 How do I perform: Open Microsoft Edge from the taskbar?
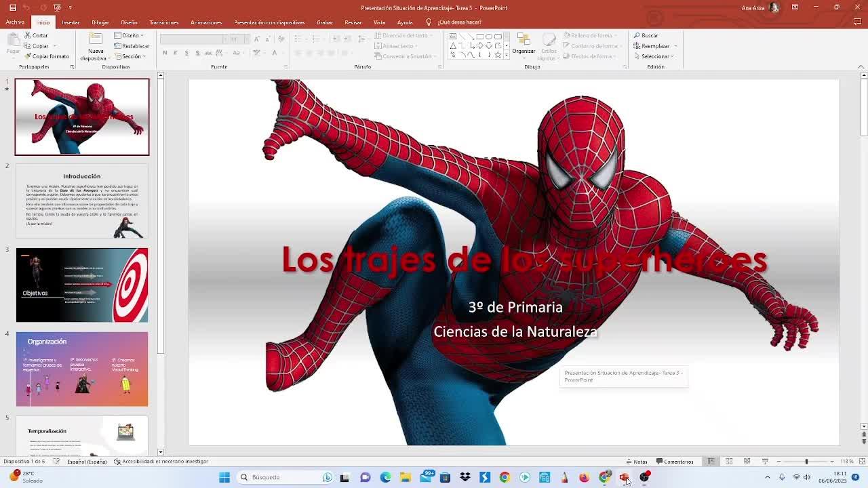pyautogui.click(x=385, y=477)
